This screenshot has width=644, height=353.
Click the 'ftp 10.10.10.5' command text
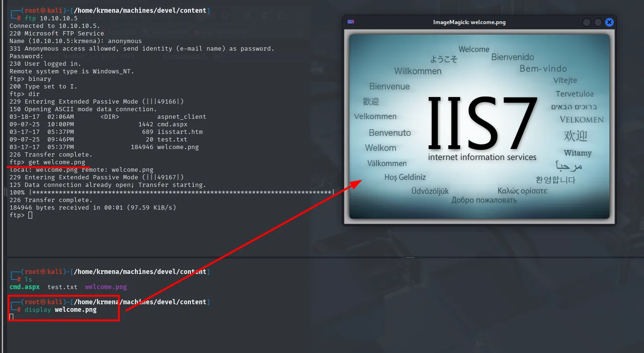tap(51, 18)
